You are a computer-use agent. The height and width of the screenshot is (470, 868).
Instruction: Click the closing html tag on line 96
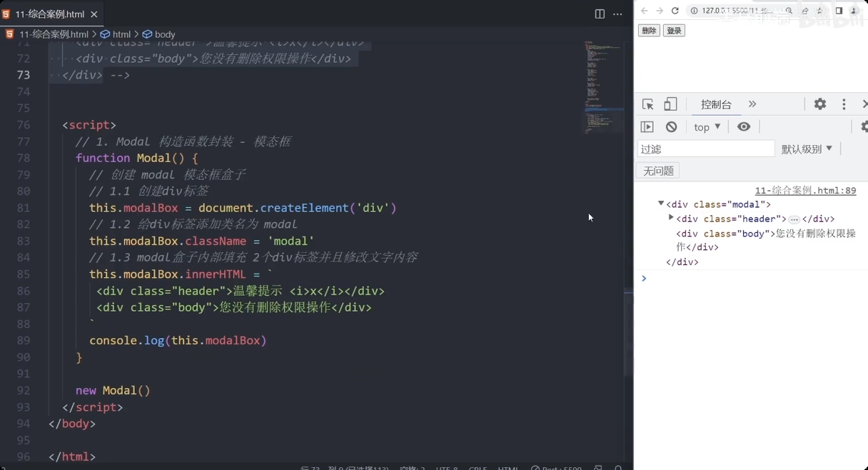click(72, 456)
